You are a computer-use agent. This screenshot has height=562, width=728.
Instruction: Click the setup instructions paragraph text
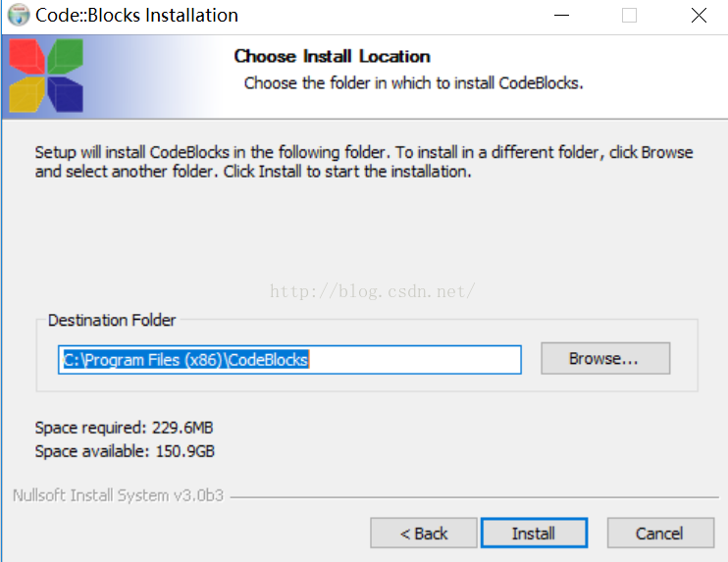click(364, 162)
